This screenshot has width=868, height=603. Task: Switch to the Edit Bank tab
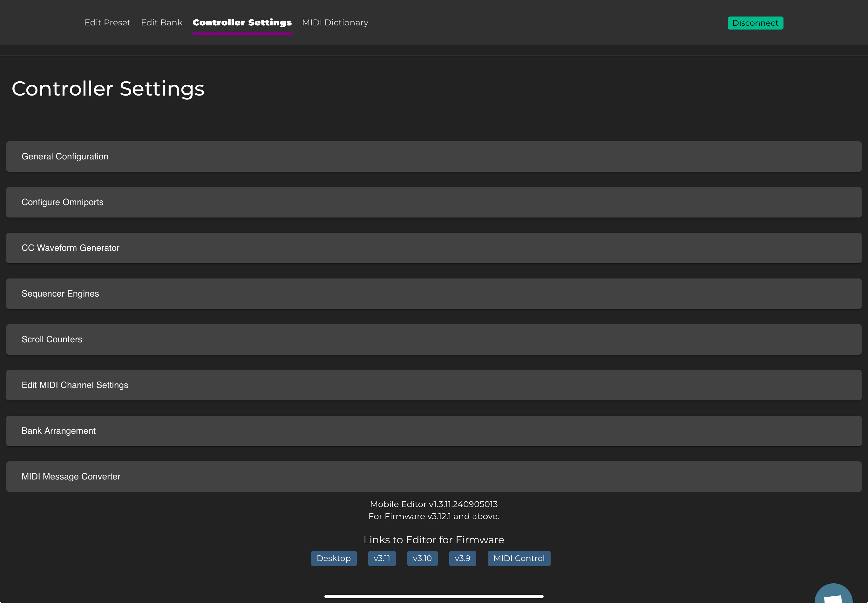pos(161,23)
